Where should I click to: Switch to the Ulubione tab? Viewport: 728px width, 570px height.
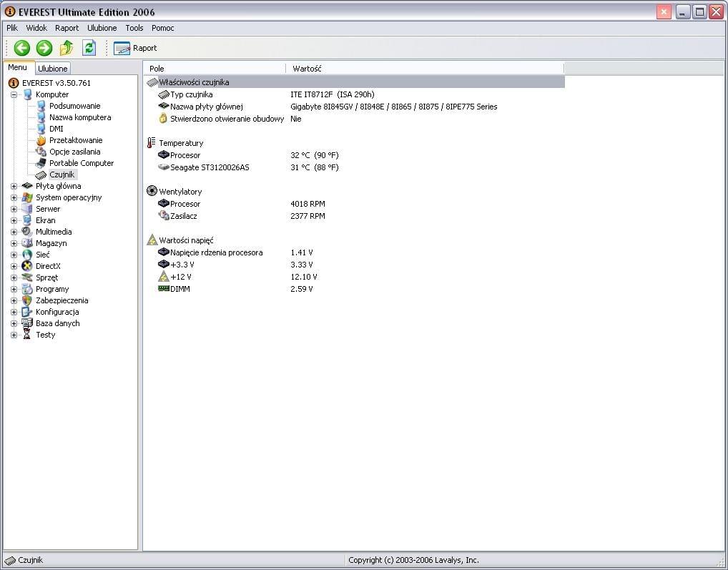point(52,69)
